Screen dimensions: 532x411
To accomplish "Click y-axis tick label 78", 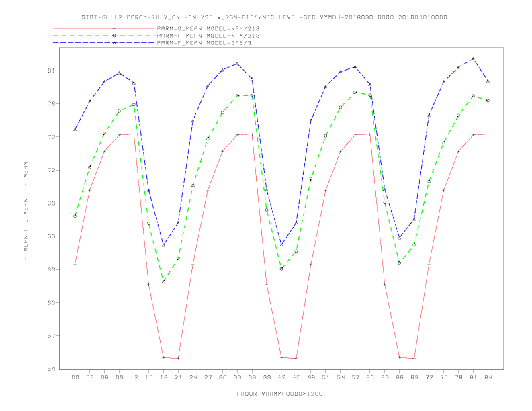I will [51, 104].
